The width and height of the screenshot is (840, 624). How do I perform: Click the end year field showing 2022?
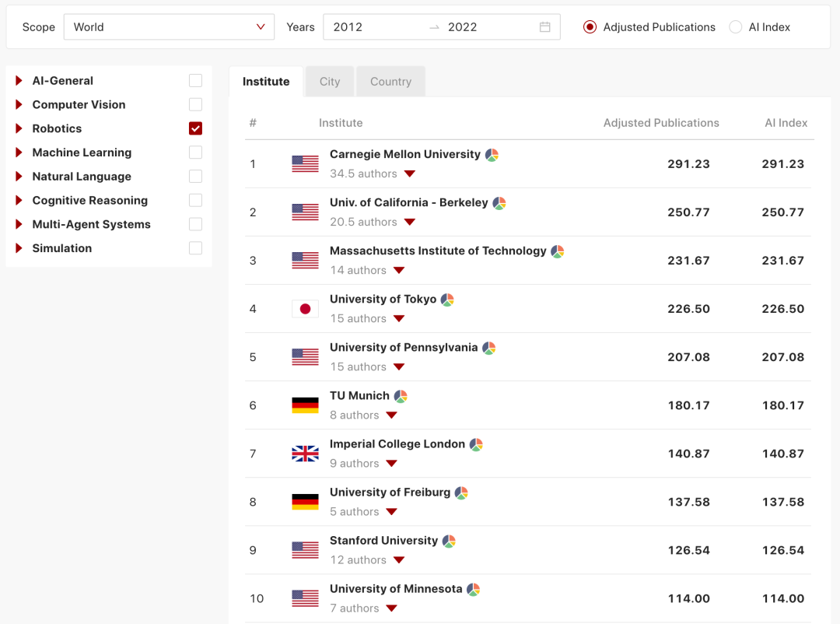coord(462,26)
